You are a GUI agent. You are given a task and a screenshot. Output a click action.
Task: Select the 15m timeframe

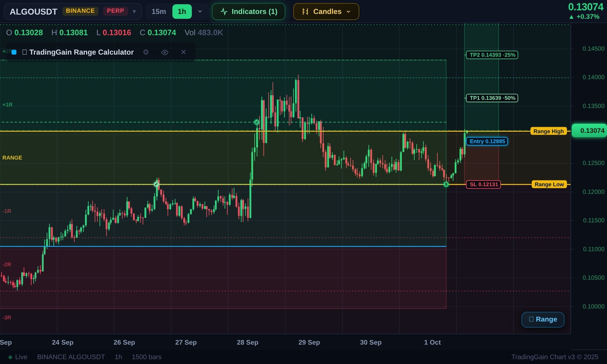[159, 12]
